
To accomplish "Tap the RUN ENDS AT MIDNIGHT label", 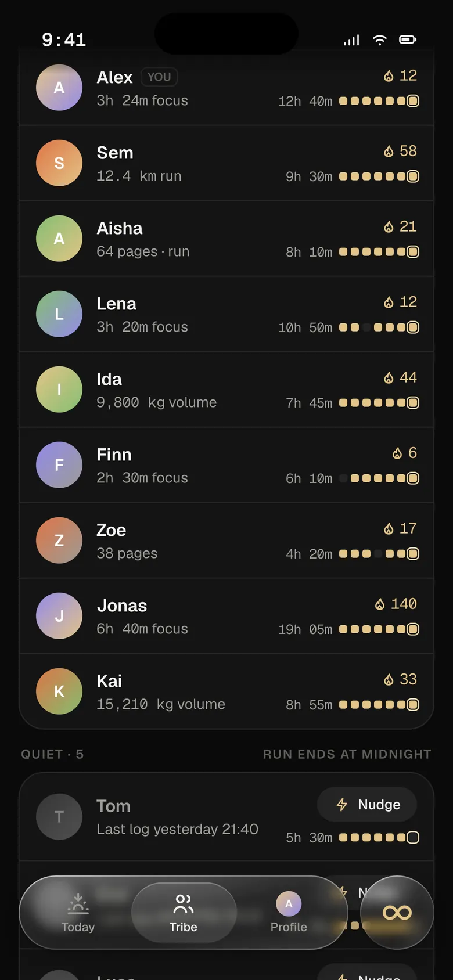I will (x=347, y=754).
